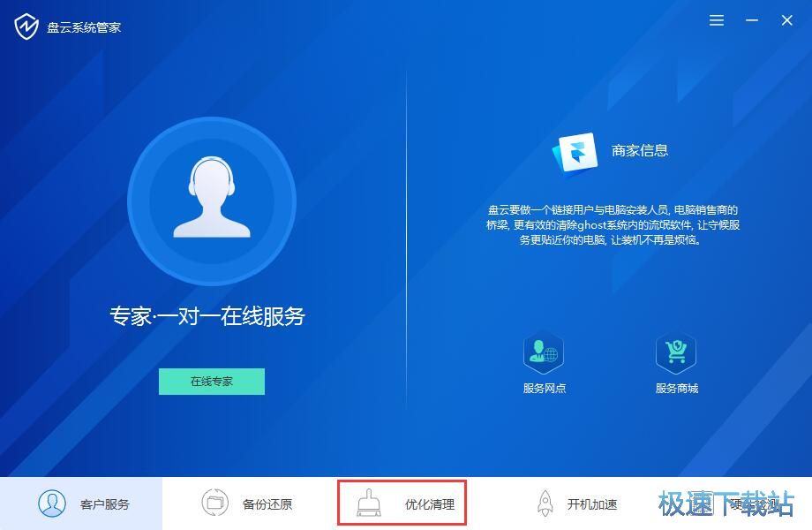
Task: Click the 商家信息 heading text
Action: click(639, 150)
